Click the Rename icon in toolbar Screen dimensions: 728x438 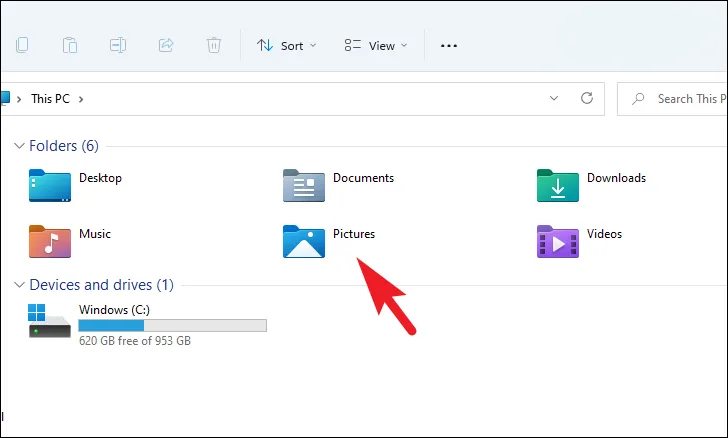[118, 45]
